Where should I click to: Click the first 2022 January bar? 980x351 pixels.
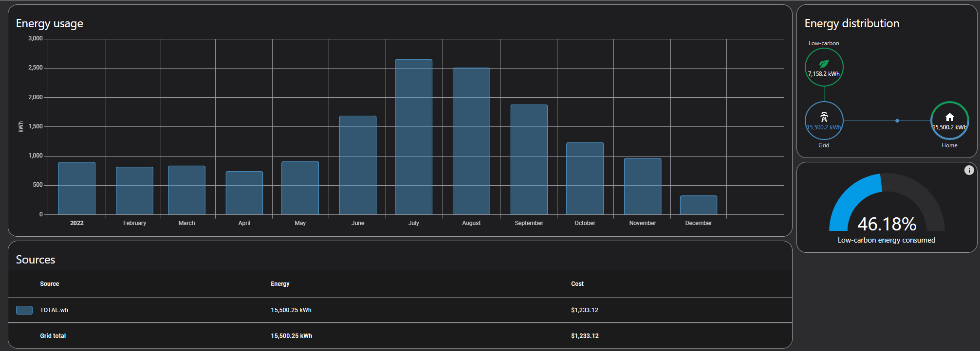pos(77,188)
